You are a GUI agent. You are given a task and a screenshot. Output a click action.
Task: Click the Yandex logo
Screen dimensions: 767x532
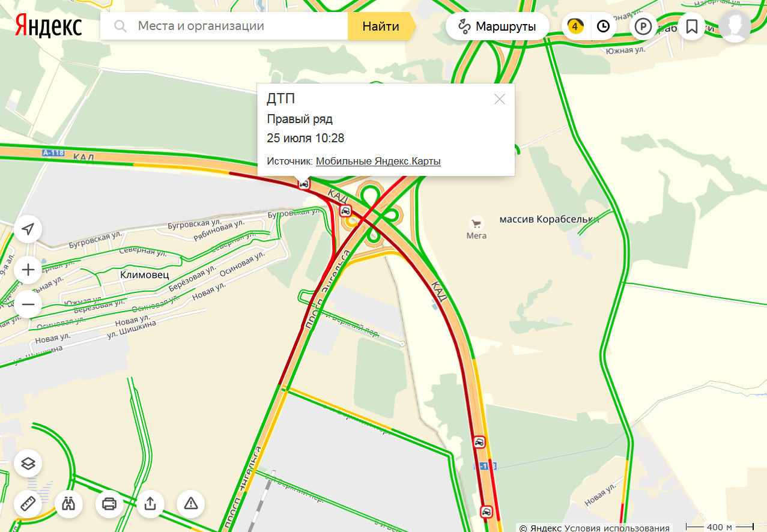pyautogui.click(x=49, y=26)
